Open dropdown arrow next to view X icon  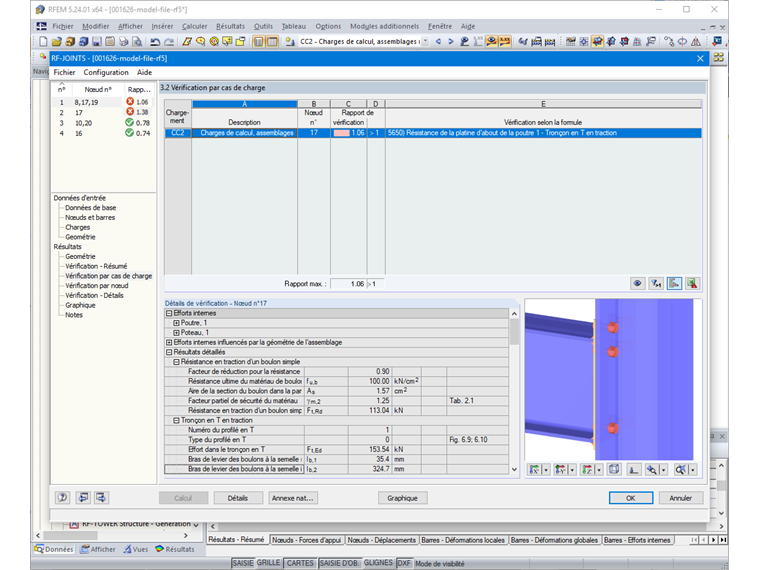click(x=546, y=470)
